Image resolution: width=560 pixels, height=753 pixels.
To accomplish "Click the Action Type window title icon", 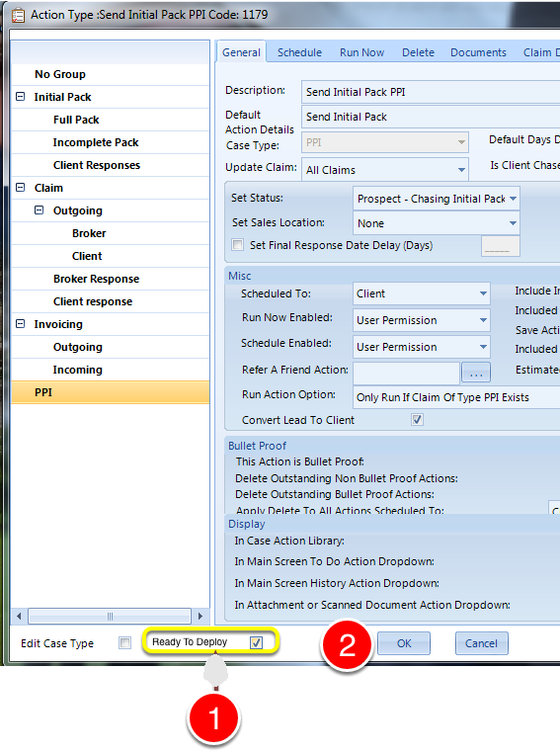I will [x=18, y=15].
